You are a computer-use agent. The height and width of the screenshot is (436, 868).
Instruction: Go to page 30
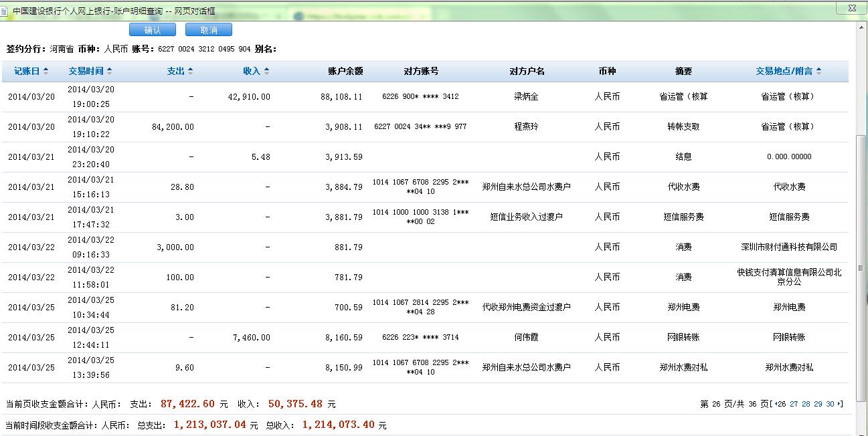click(x=830, y=404)
